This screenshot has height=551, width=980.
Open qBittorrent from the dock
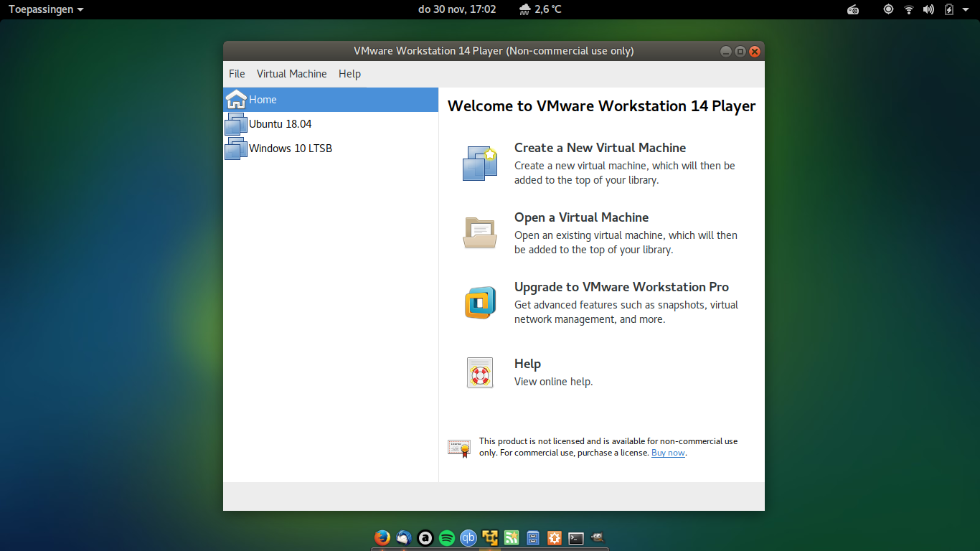coord(468,537)
